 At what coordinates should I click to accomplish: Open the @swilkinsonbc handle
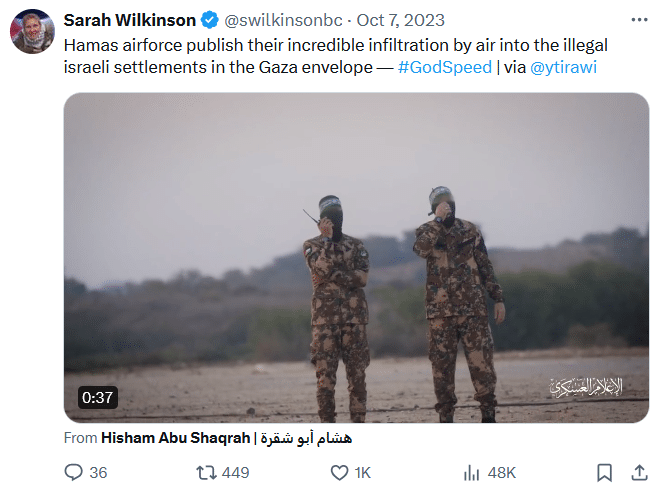283,20
